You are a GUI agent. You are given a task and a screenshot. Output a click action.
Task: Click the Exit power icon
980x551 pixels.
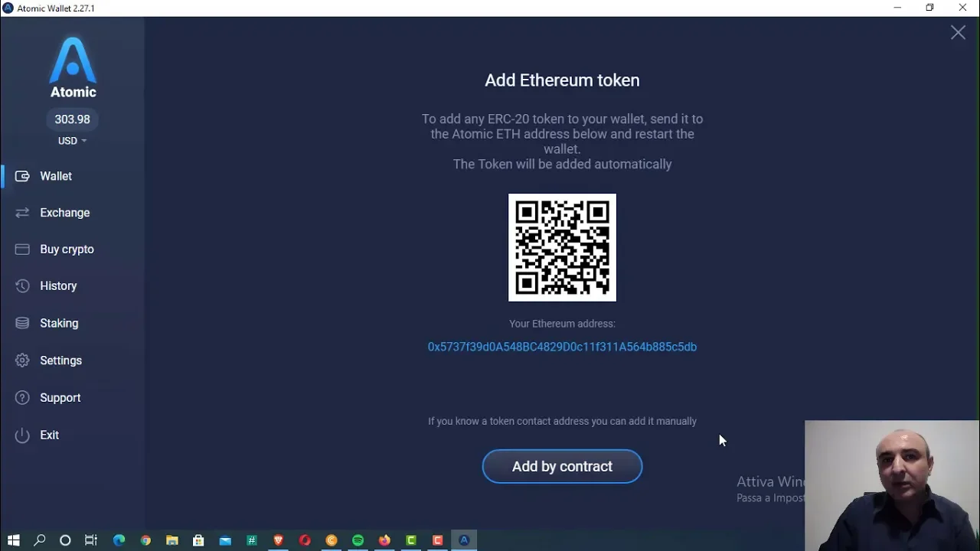click(22, 435)
